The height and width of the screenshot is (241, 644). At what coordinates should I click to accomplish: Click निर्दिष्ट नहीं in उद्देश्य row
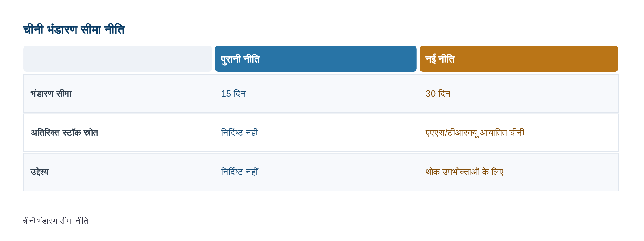point(240,172)
